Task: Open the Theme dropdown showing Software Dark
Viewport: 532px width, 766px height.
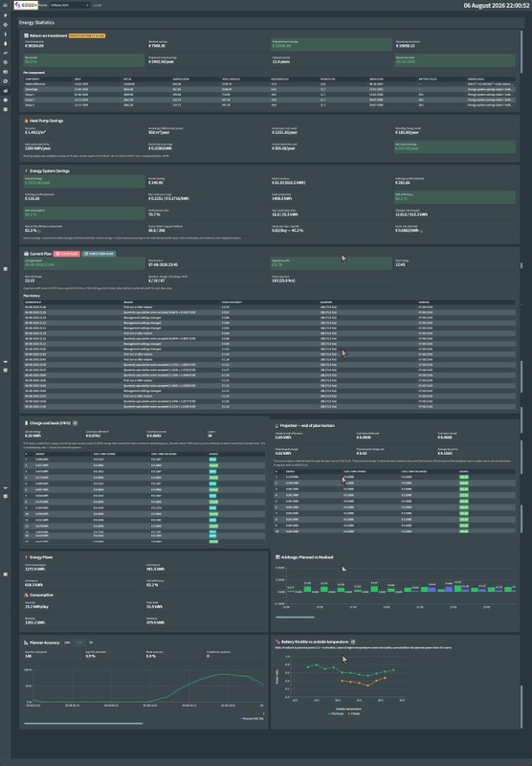Action: (x=70, y=6)
